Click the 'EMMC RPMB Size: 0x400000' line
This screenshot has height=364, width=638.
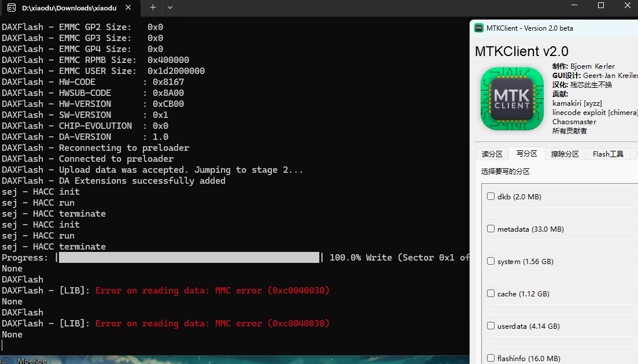coord(95,60)
